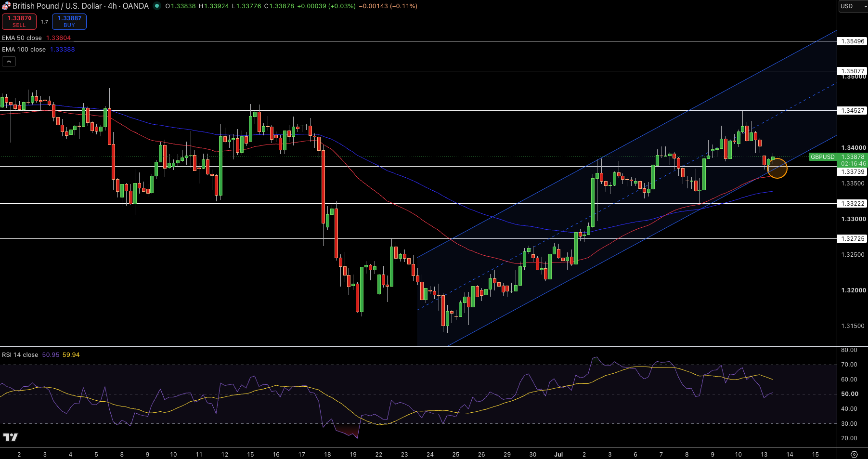The image size is (868, 459).
Task: Click the BUY 1.33887 button
Action: (69, 21)
